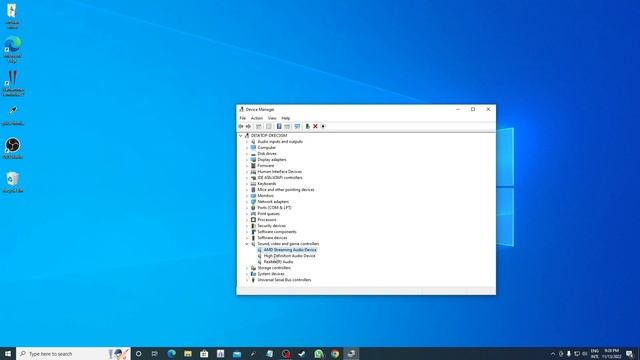The height and width of the screenshot is (360, 640).
Task: Expand the Keyboards node
Action: (x=247, y=184)
